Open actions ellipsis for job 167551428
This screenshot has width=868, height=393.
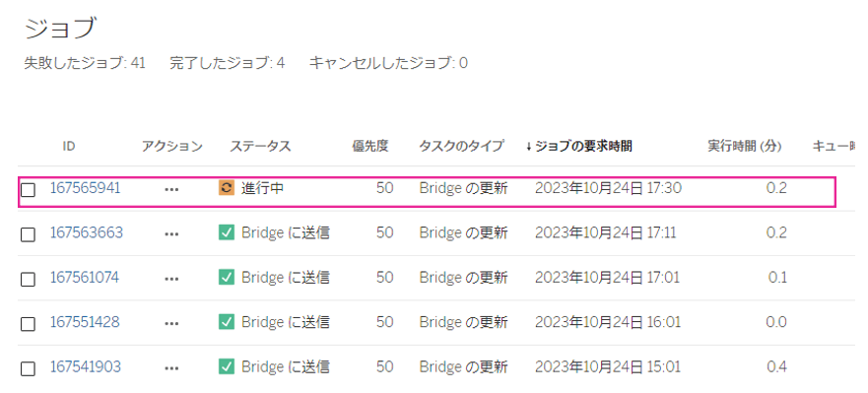coord(171,324)
